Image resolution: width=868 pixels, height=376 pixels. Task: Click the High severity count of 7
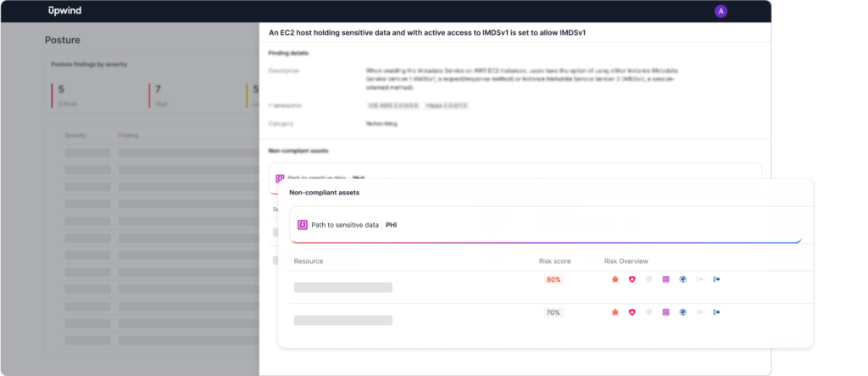(x=159, y=89)
